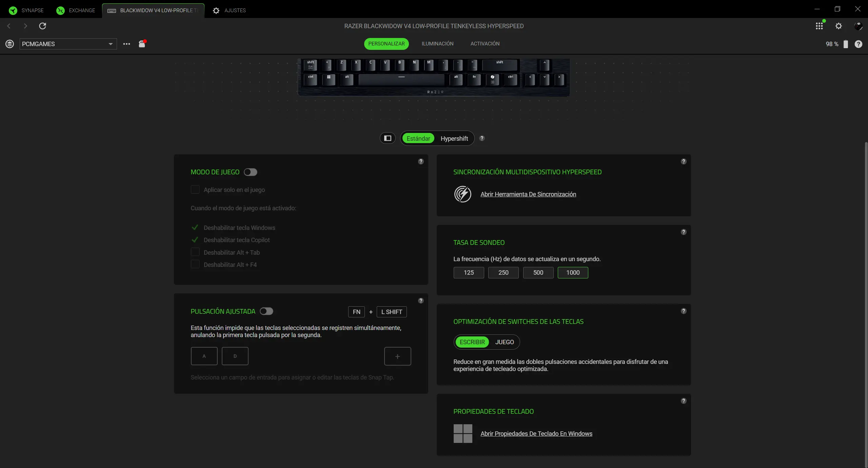Click the battery level icon
Image resolution: width=868 pixels, height=468 pixels.
tap(846, 44)
